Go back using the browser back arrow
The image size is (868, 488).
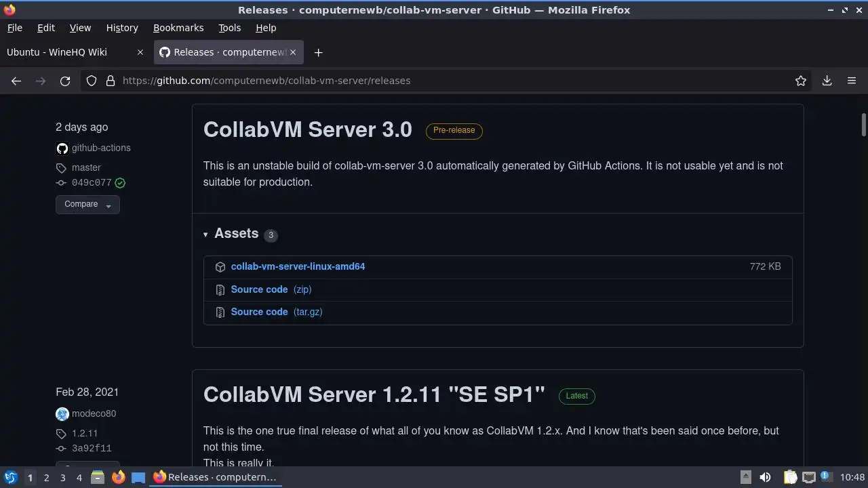point(16,81)
